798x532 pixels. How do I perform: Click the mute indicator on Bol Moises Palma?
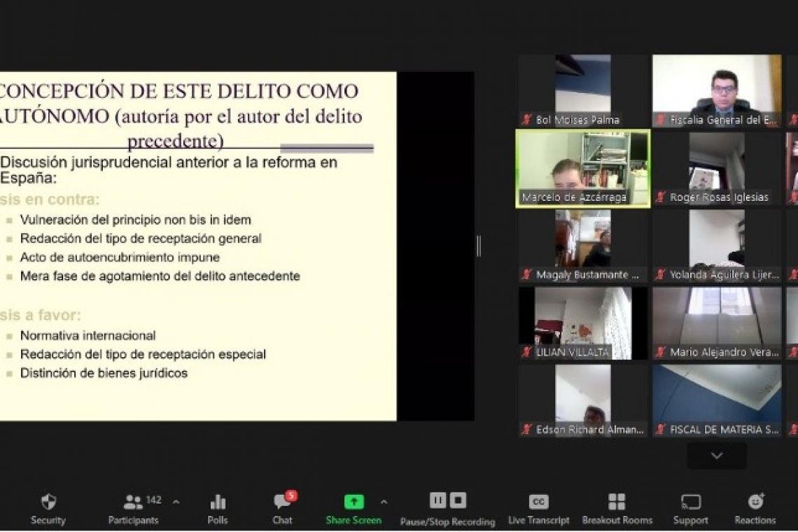tap(526, 120)
